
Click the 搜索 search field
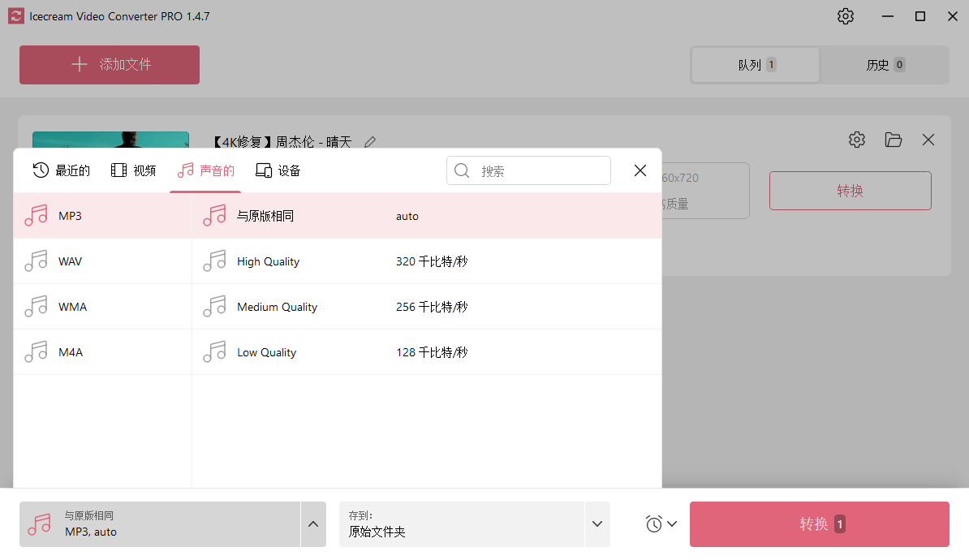point(528,170)
